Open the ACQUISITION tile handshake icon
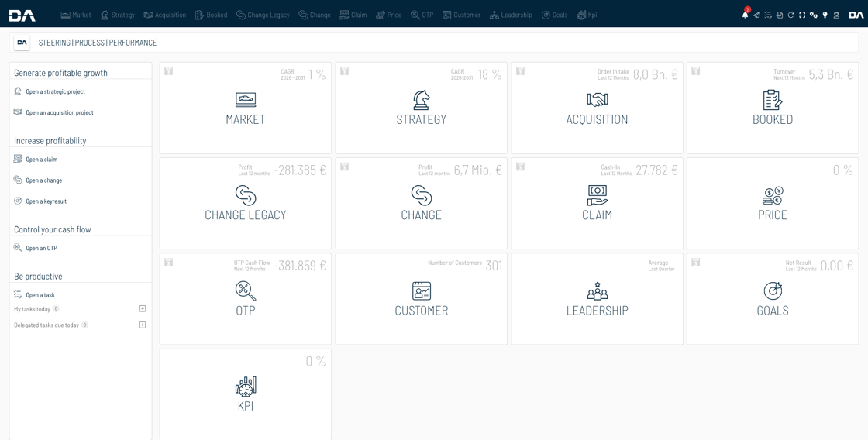 (x=598, y=100)
